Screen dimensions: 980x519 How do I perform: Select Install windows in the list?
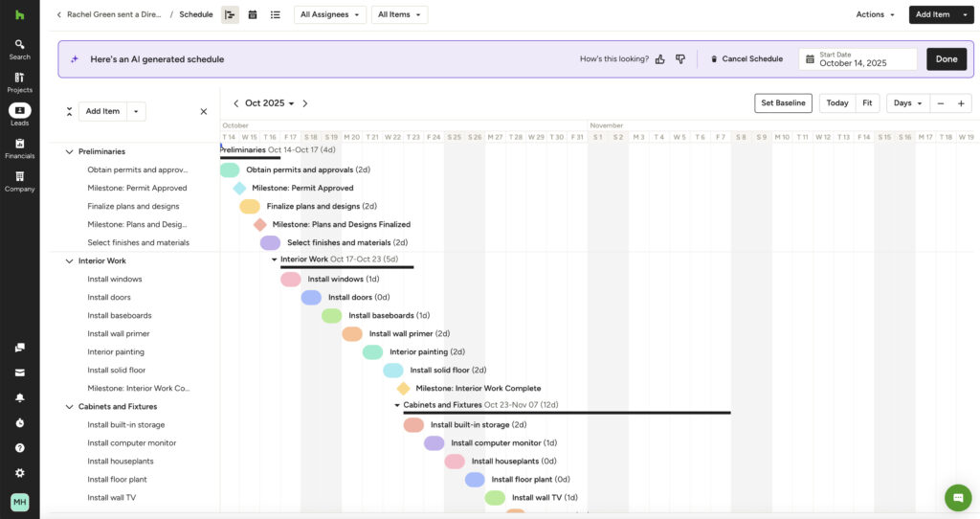(x=115, y=280)
